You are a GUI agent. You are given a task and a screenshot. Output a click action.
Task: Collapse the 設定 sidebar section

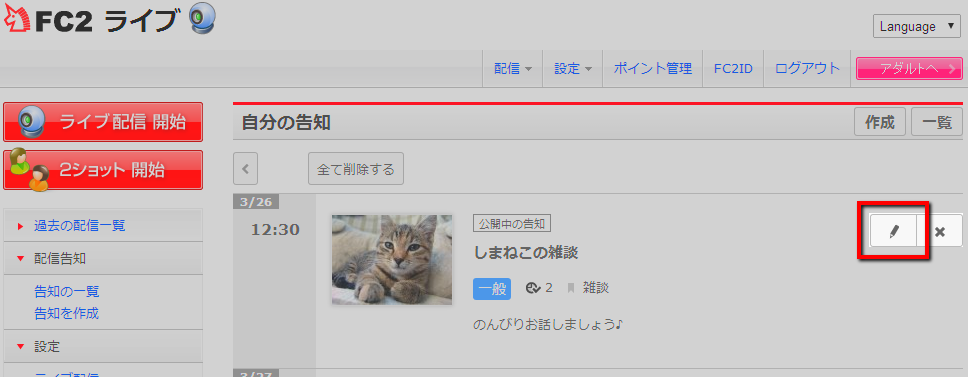click(x=103, y=346)
